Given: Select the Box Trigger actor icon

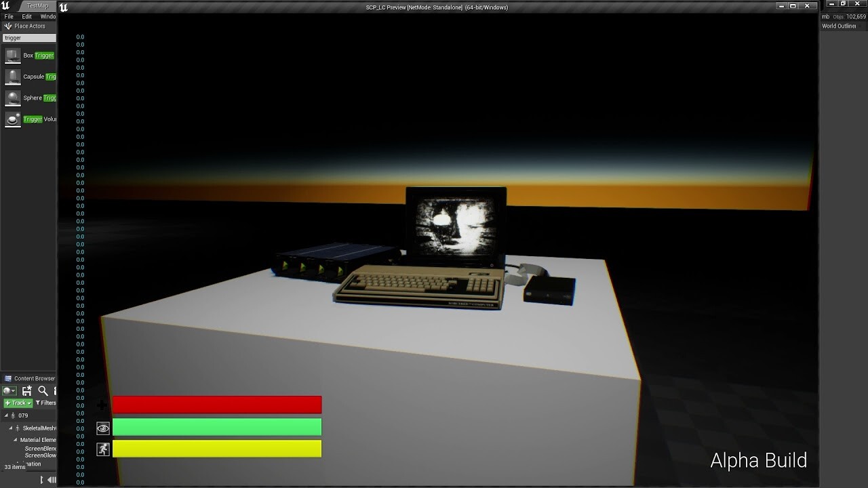Looking at the screenshot, I should [12, 55].
